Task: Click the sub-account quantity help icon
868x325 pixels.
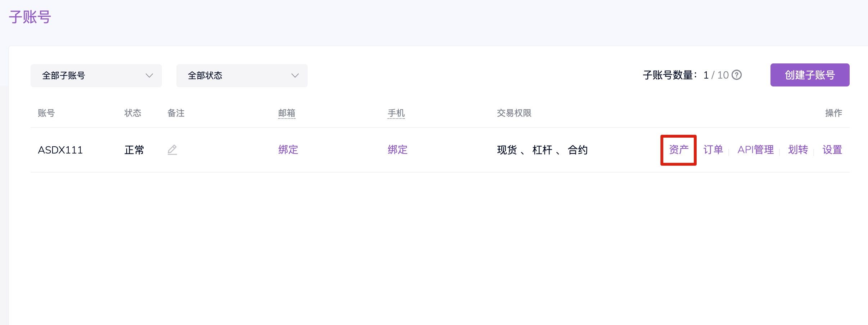Action: (737, 75)
